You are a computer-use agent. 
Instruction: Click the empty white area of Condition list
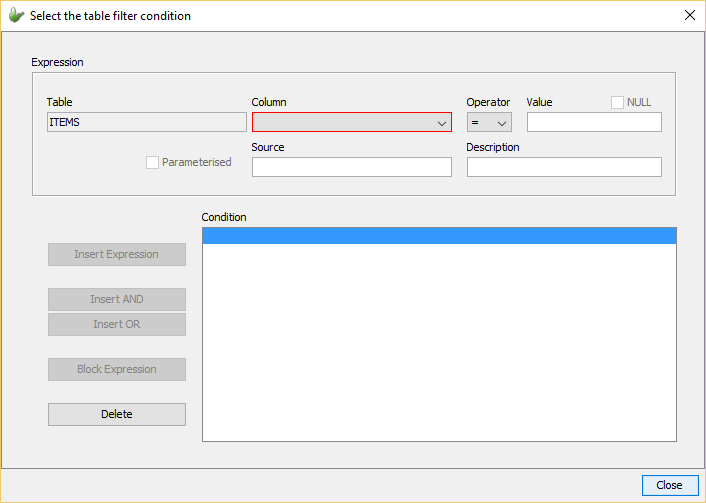pos(439,340)
